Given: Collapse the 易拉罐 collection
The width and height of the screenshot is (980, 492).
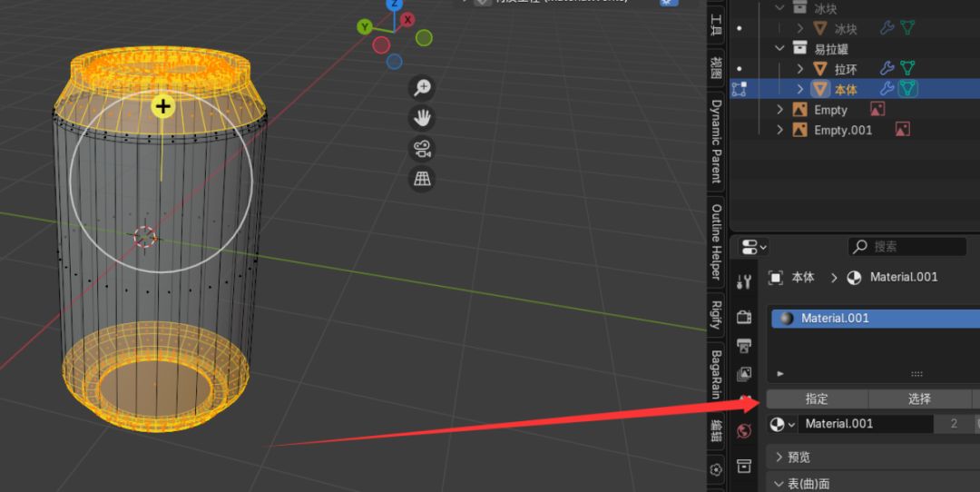Looking at the screenshot, I should coord(779,48).
